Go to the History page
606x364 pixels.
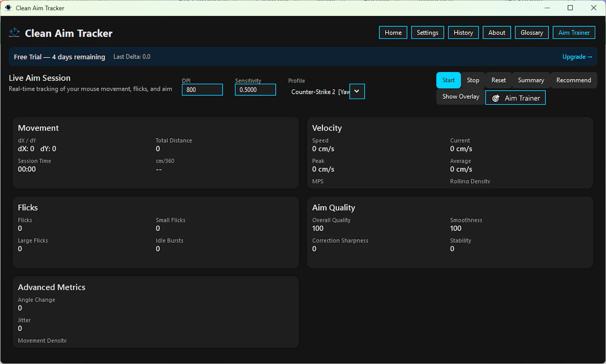[463, 33]
